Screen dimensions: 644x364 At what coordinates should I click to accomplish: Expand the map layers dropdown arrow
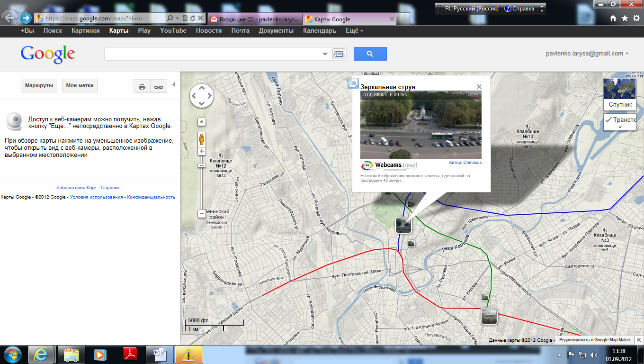pyautogui.click(x=620, y=127)
